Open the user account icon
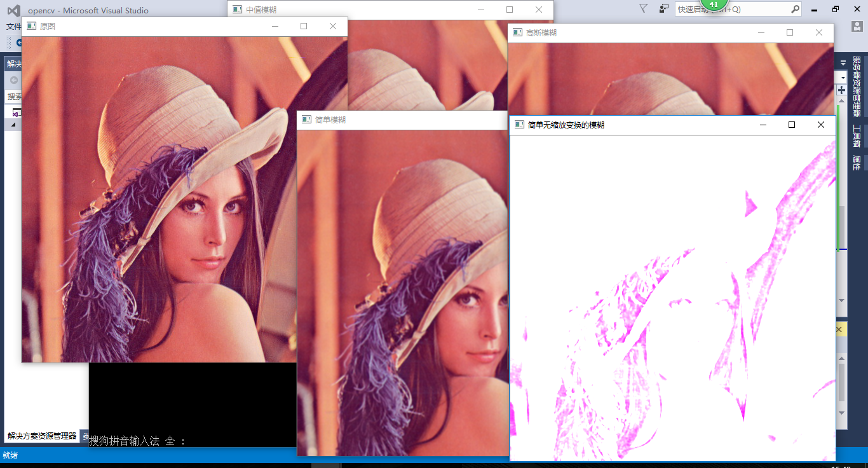Screen dimensions: 868x468 [857, 26]
